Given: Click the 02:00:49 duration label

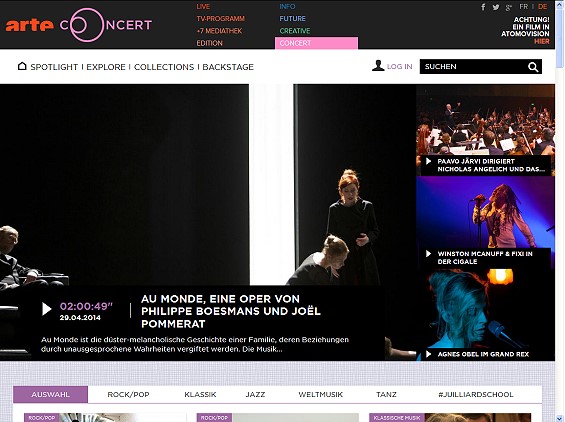Looking at the screenshot, I should click(x=86, y=306).
